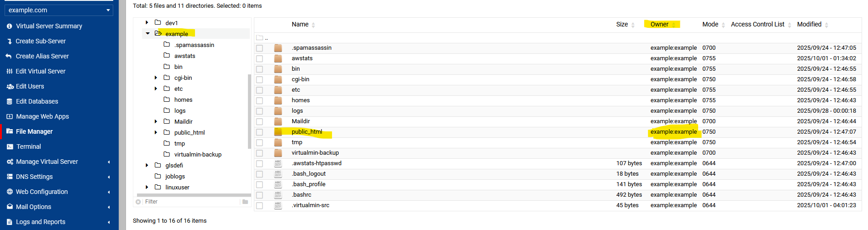Tick the .virtualmin-src file checkbox
The image size is (868, 230).
click(259, 205)
